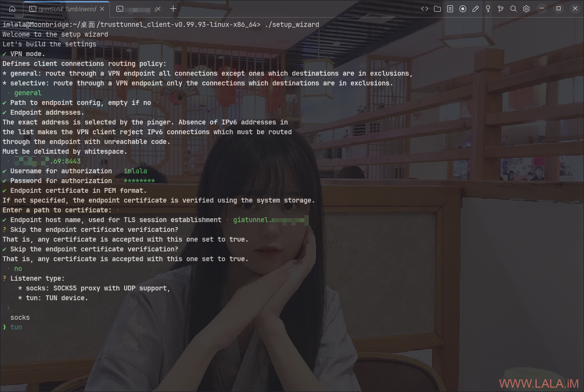Close the openSUSE Tumbleweed tab

click(102, 9)
